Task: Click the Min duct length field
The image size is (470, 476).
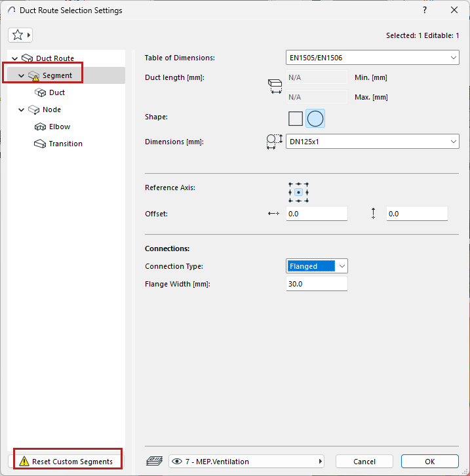Action: click(317, 77)
